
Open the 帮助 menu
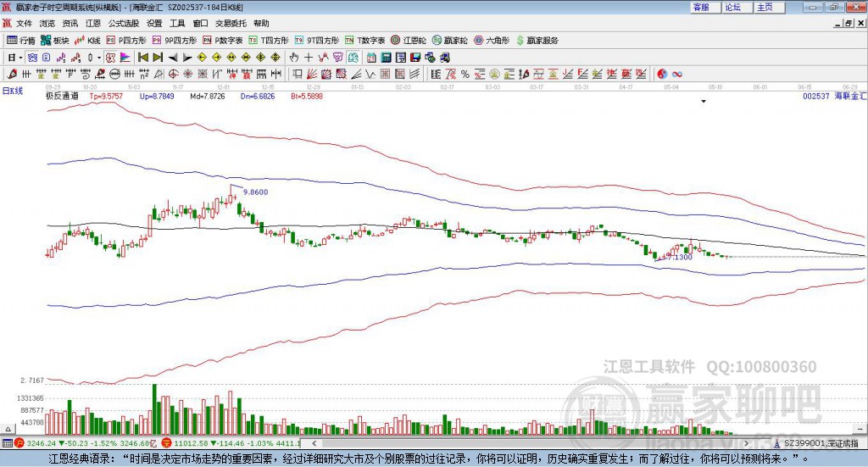(261, 23)
